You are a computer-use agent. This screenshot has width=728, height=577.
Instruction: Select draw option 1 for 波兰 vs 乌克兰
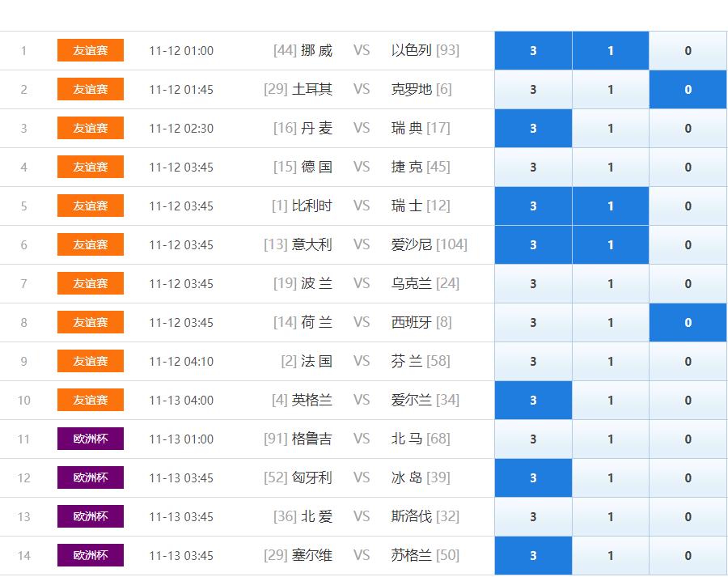pyautogui.click(x=610, y=283)
